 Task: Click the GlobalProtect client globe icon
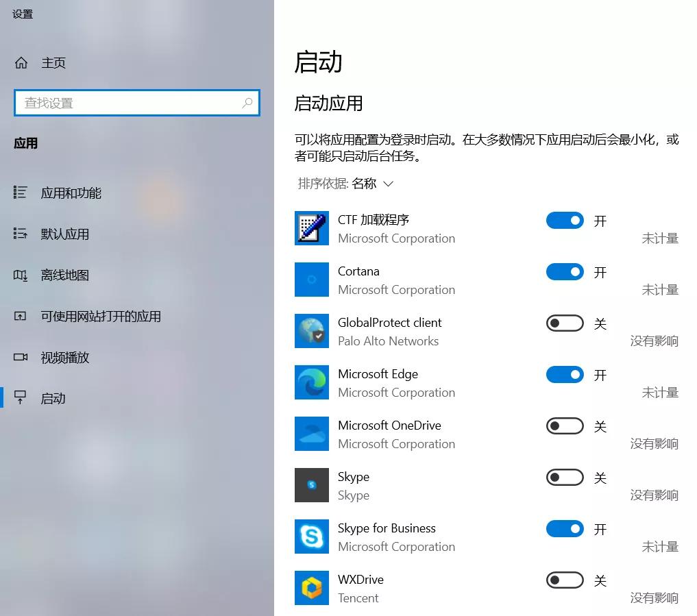click(312, 331)
